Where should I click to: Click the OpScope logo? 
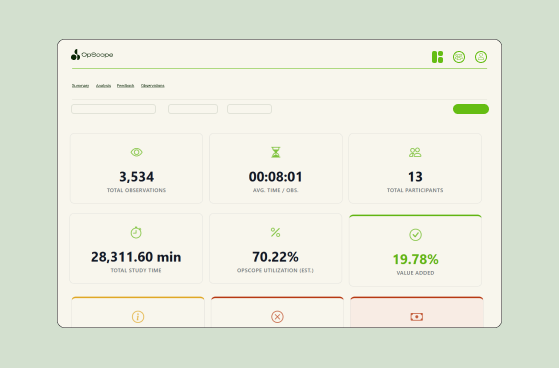tap(92, 55)
